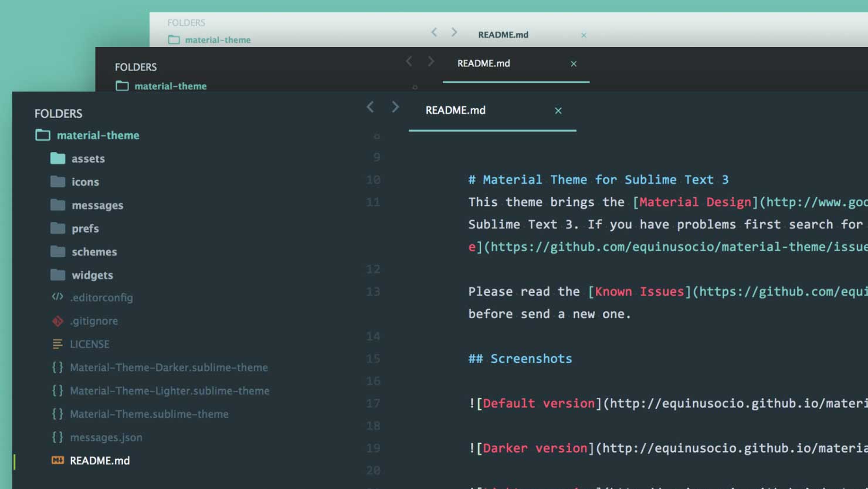This screenshot has width=868, height=489.
Task: Expand the messages folder
Action: click(97, 205)
